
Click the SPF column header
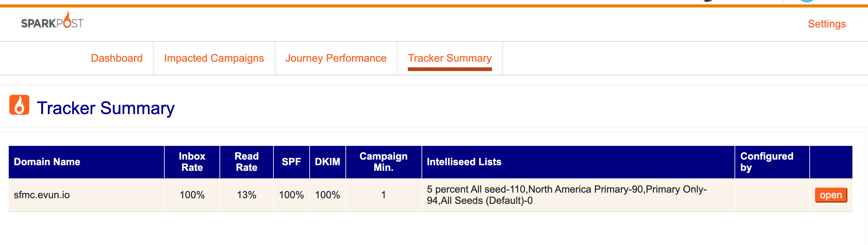pyautogui.click(x=292, y=162)
